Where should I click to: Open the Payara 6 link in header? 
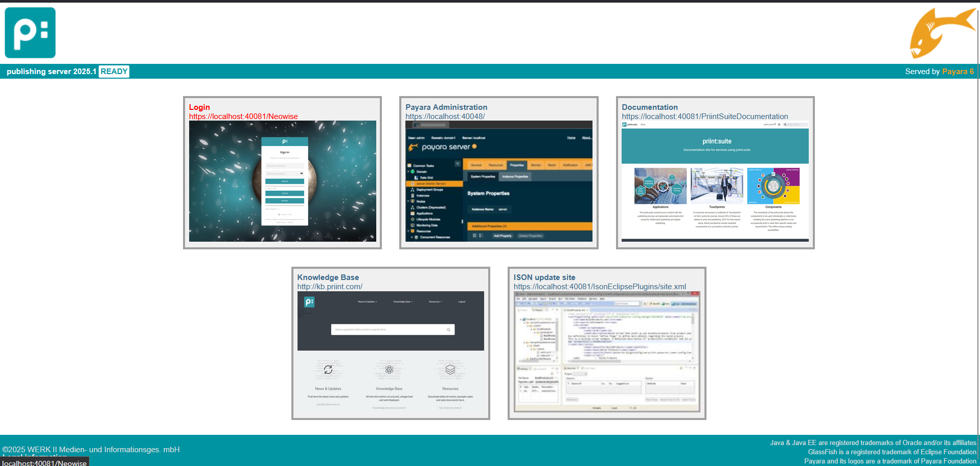tap(958, 72)
